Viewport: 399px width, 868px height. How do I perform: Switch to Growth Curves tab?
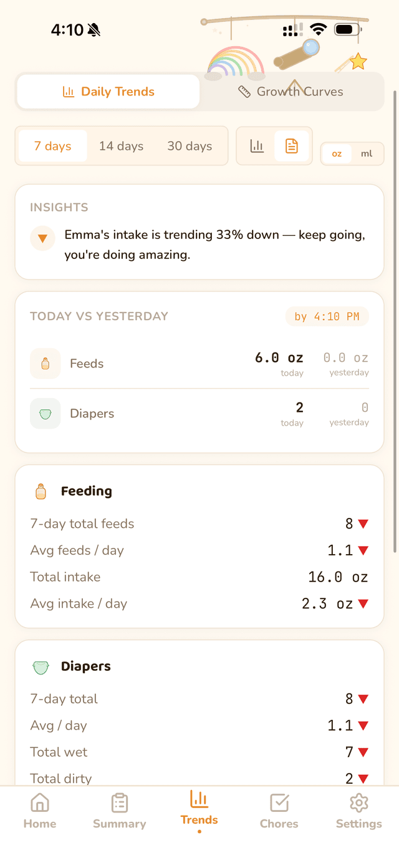(291, 92)
